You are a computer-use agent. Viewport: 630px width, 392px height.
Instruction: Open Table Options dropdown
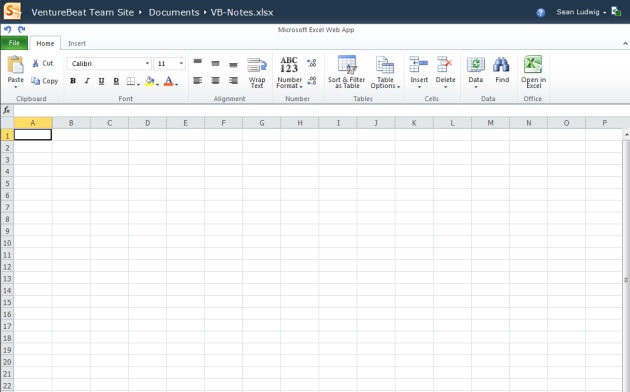tap(385, 72)
